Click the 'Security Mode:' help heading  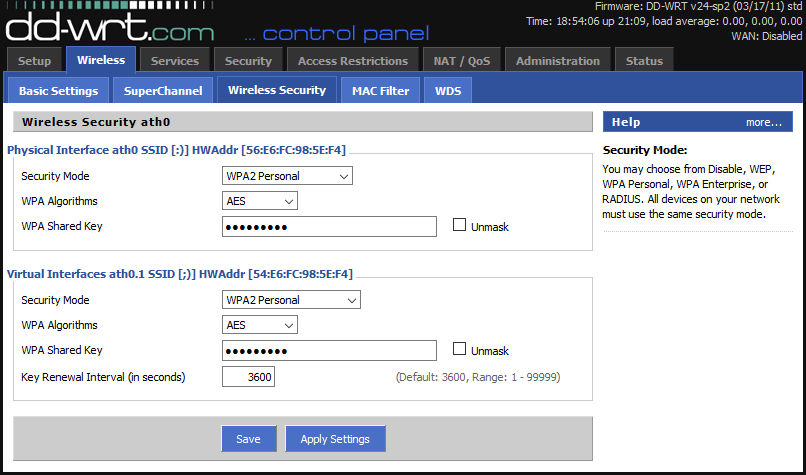point(645,150)
